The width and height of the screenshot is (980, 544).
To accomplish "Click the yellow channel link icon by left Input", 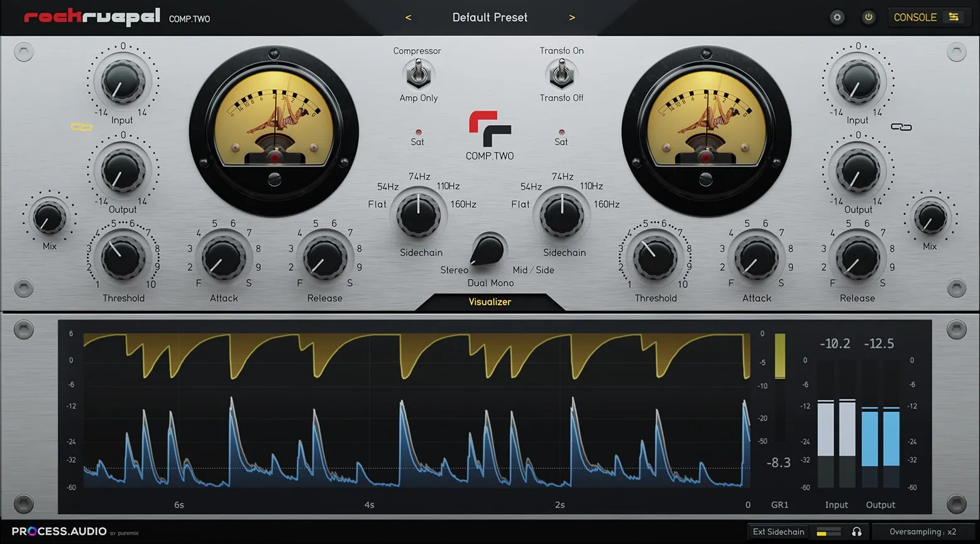I will (x=82, y=128).
